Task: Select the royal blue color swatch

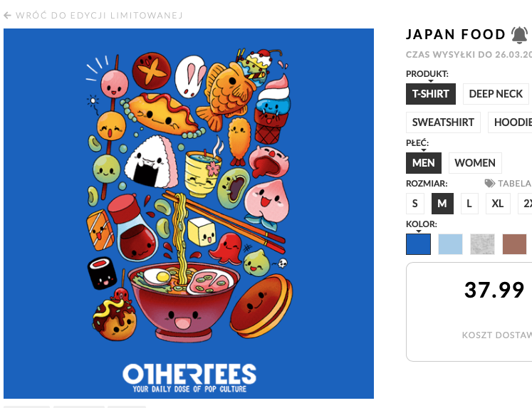Action: (x=419, y=244)
